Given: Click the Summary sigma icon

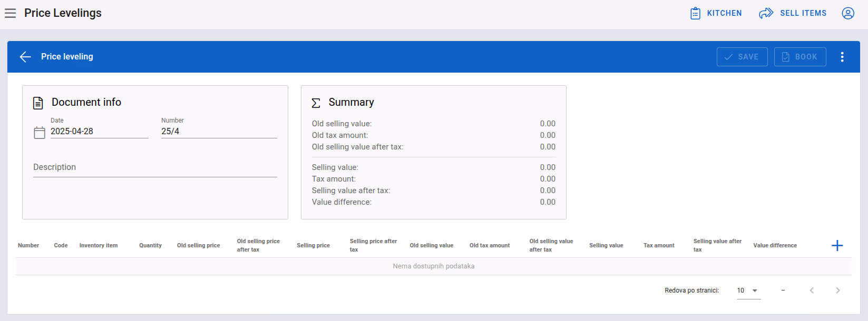Looking at the screenshot, I should [x=316, y=103].
